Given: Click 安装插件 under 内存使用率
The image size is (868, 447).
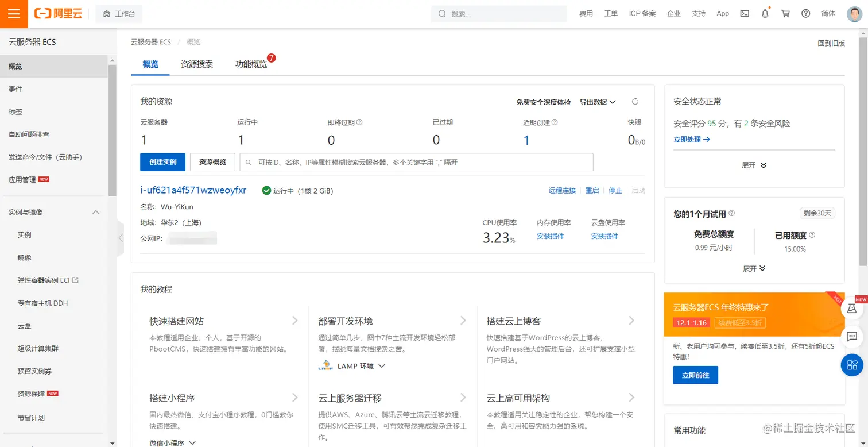Looking at the screenshot, I should pos(550,236).
